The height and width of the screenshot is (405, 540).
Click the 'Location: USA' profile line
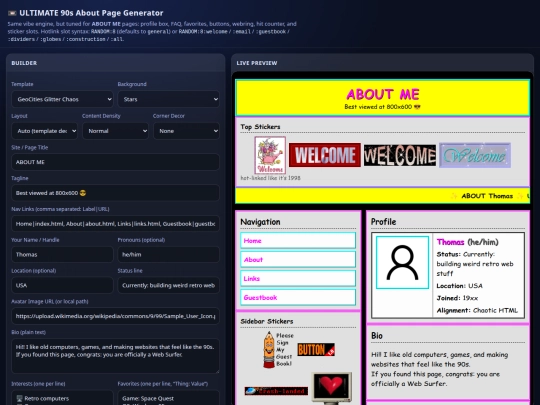(x=459, y=286)
